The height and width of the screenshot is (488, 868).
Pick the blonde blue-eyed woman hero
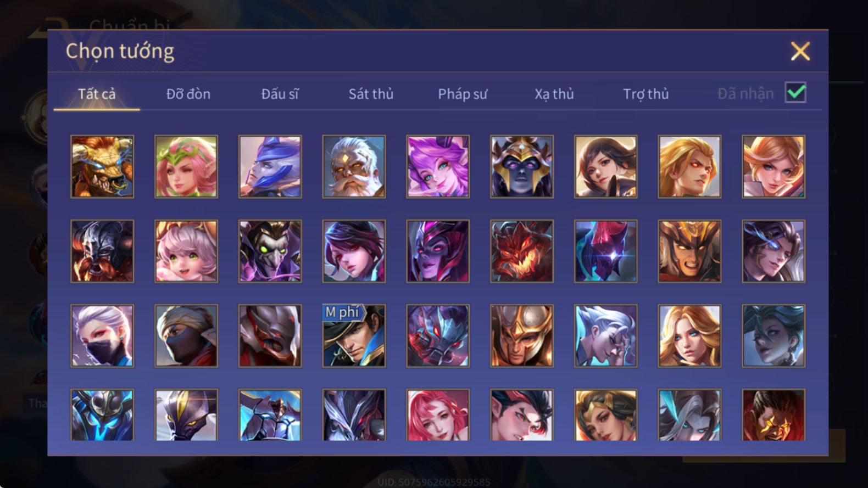689,336
